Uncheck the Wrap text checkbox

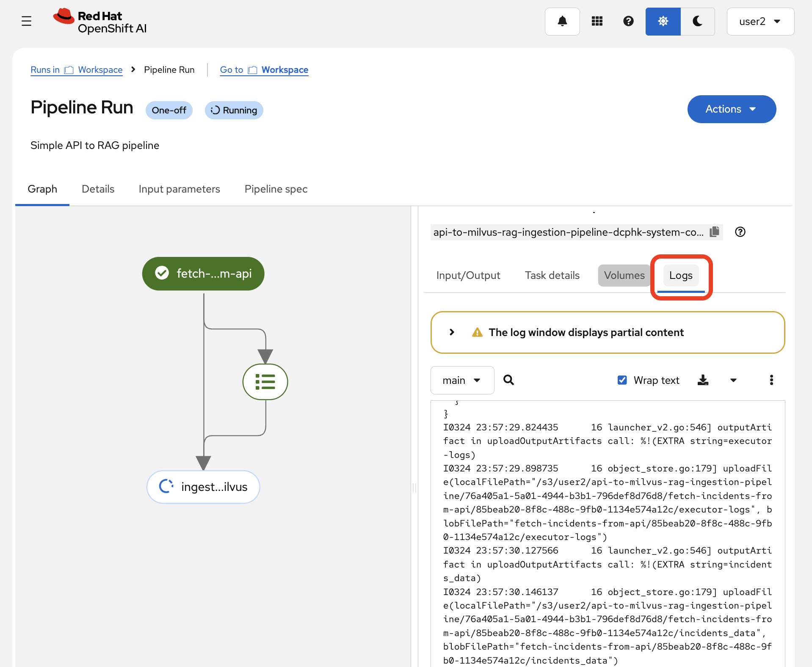(x=621, y=380)
